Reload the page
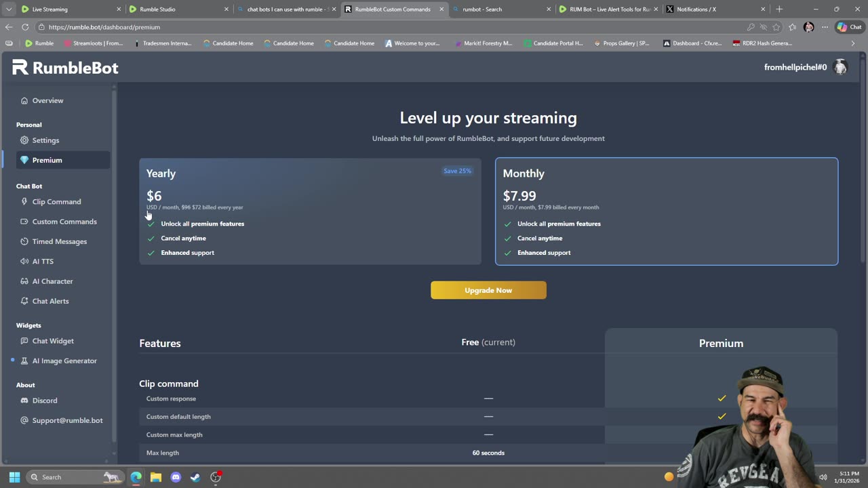The height and width of the screenshot is (488, 868). (x=25, y=27)
